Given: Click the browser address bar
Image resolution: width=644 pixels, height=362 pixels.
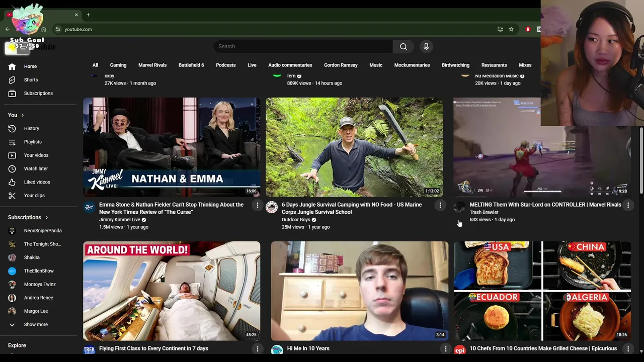Looking at the screenshot, I should pos(277,29).
